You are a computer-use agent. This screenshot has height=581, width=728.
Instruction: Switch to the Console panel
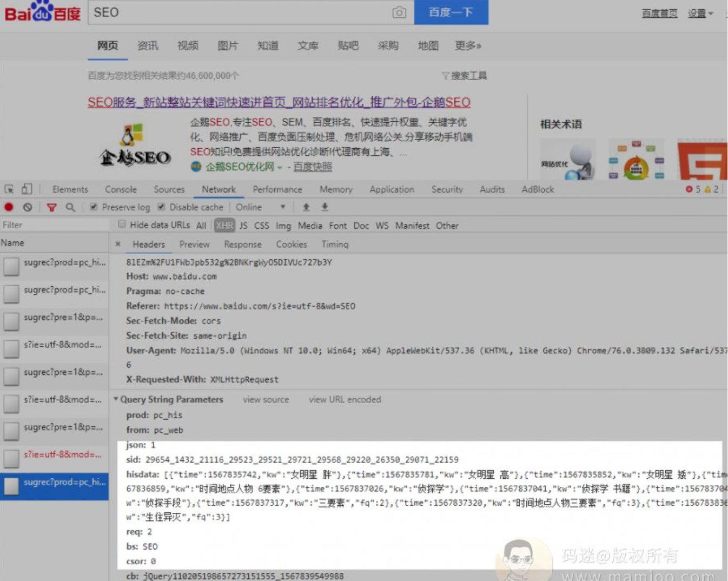(x=121, y=189)
